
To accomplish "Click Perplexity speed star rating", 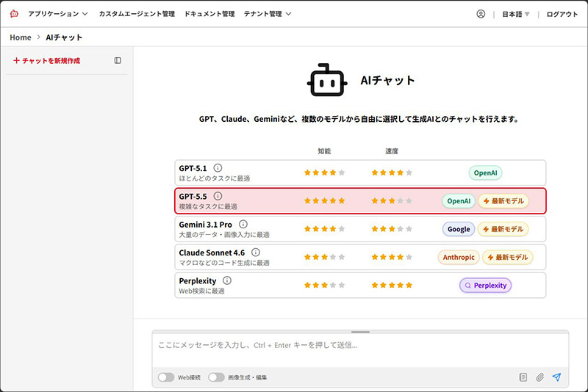I will click(392, 285).
